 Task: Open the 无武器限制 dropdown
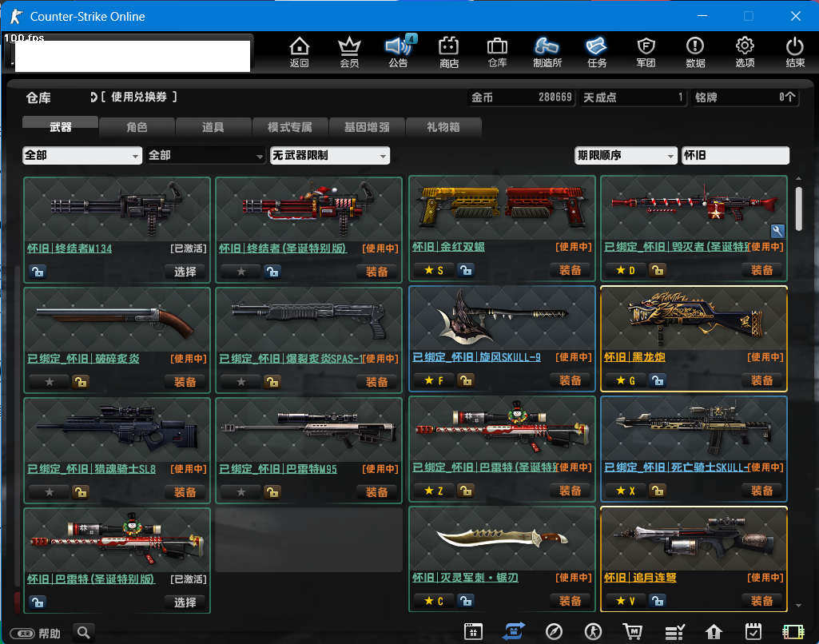[x=329, y=156]
